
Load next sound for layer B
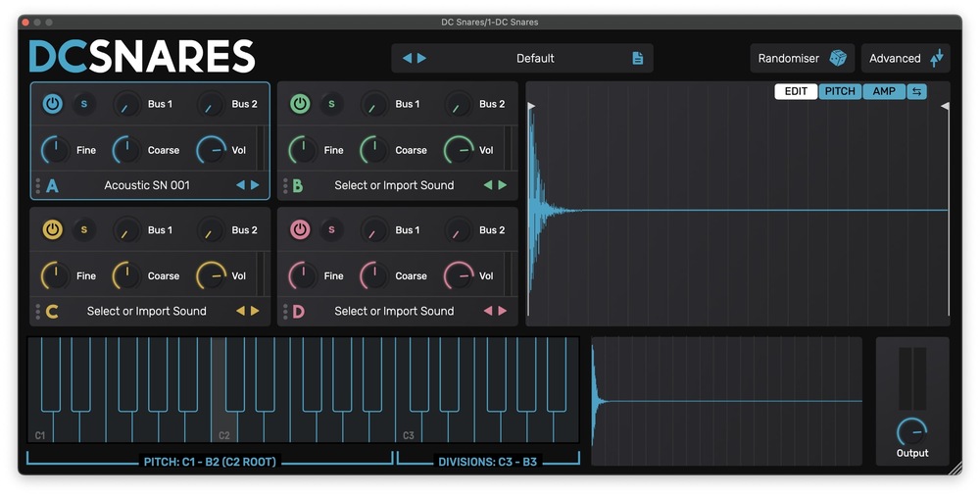(503, 185)
